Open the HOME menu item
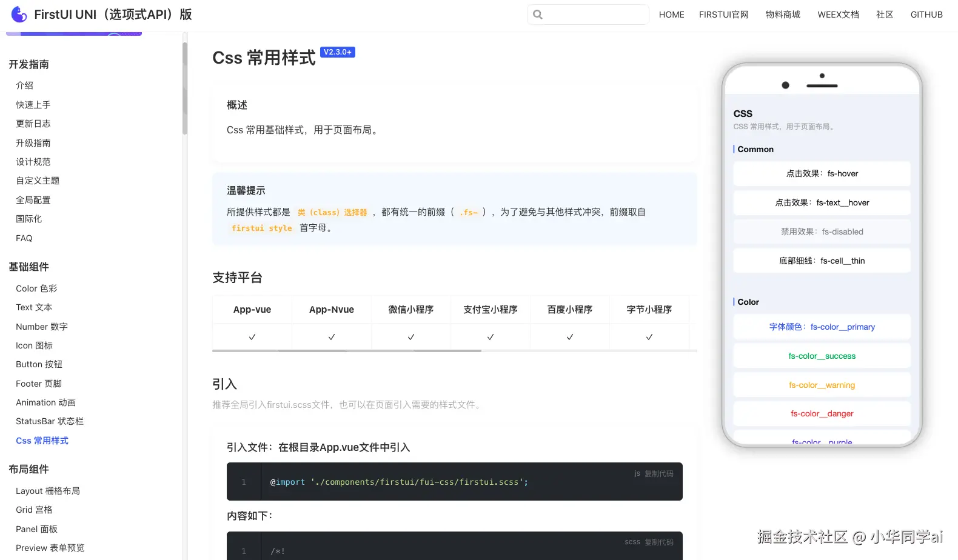This screenshot has height=560, width=958. pyautogui.click(x=671, y=15)
